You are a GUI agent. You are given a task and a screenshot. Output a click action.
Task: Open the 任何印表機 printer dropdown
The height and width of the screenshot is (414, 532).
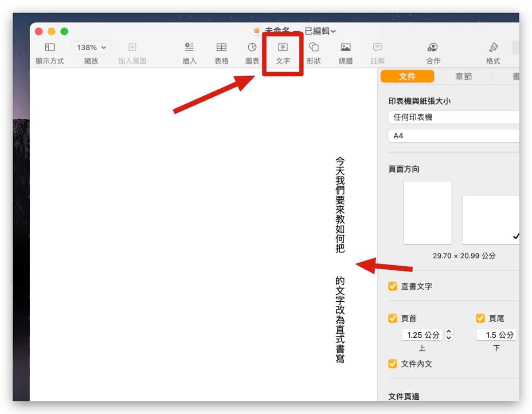point(453,118)
